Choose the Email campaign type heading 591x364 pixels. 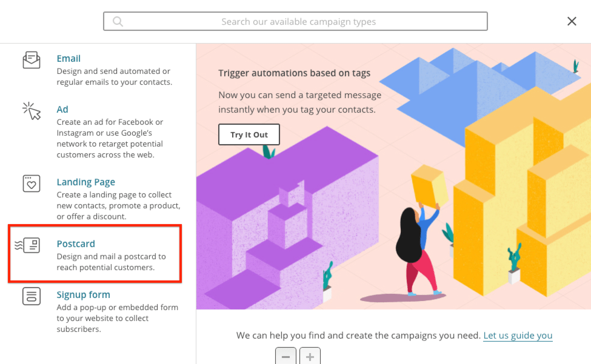tap(68, 59)
